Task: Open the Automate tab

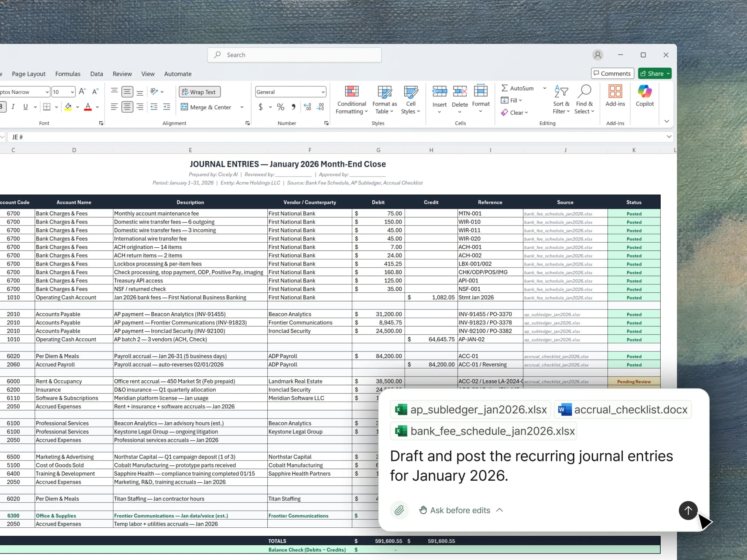Action: click(x=177, y=74)
